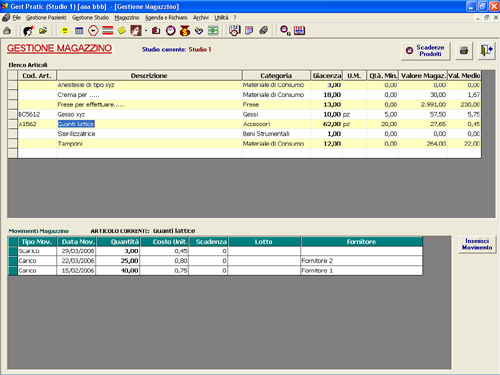500x375 pixels.
Task: Click the Tipo Mov. column header
Action: [37, 242]
